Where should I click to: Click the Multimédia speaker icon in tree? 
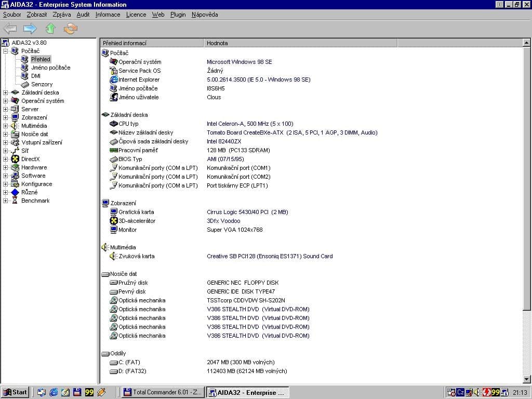click(x=15, y=126)
